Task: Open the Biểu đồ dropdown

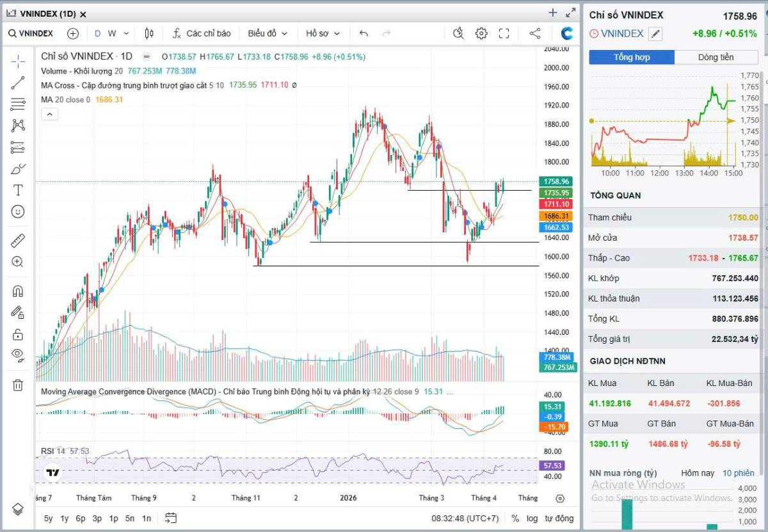Action: tap(268, 33)
